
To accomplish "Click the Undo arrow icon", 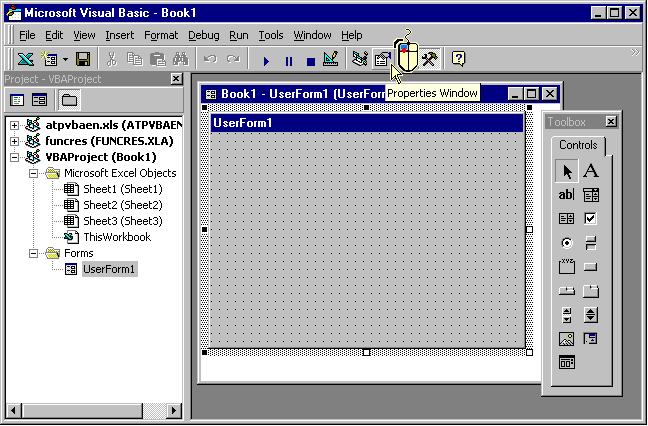I will (210, 59).
